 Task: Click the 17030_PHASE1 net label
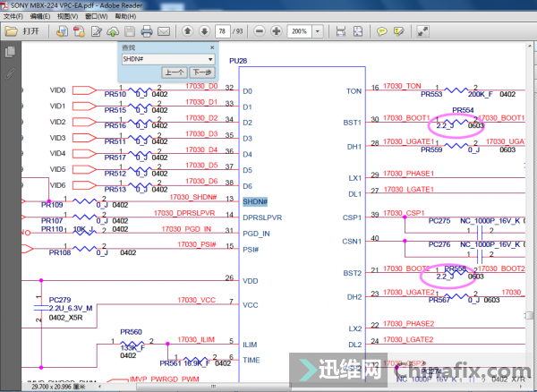pos(408,174)
